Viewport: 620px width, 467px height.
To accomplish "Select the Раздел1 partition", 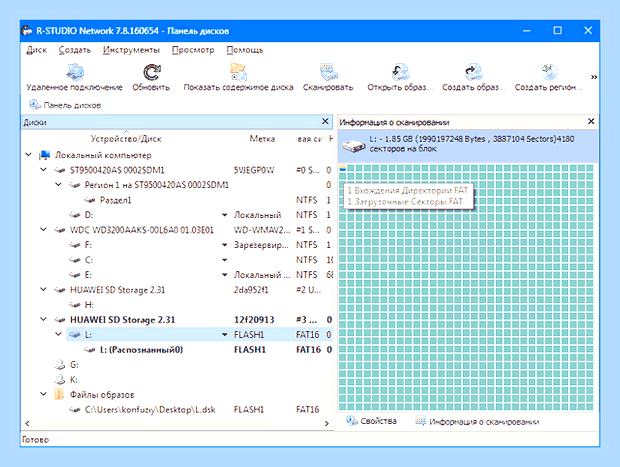I will click(115, 200).
